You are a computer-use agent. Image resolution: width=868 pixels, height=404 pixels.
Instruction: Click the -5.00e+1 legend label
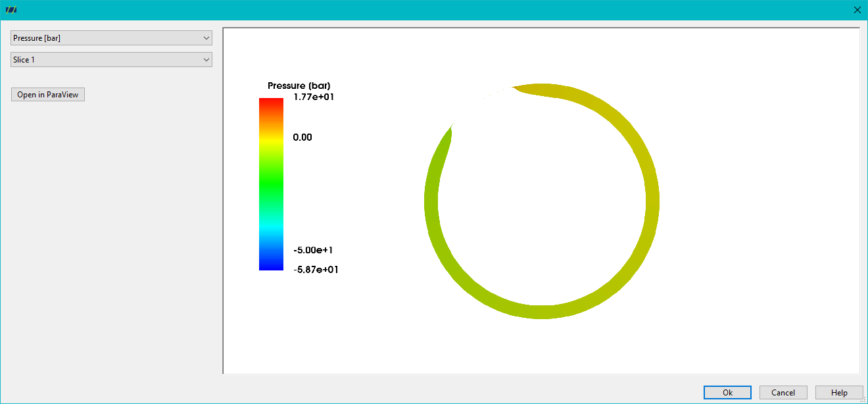tap(313, 250)
